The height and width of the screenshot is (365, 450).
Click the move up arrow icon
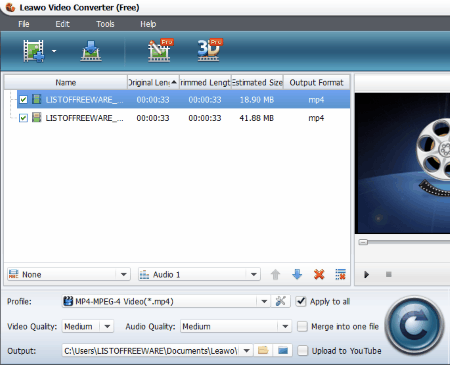[275, 274]
